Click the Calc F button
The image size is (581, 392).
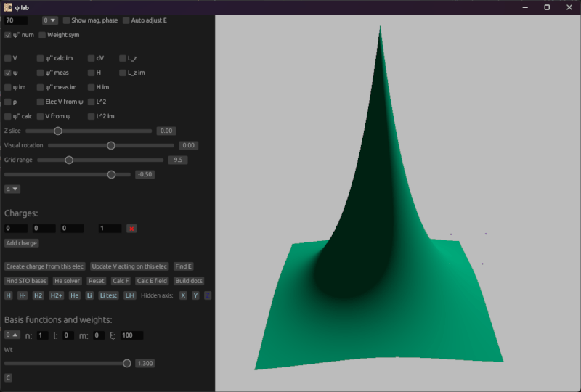(x=121, y=281)
